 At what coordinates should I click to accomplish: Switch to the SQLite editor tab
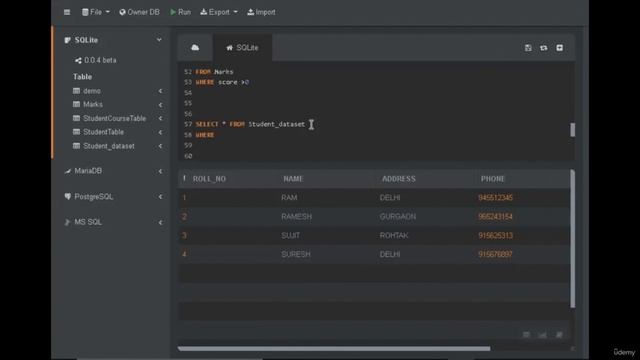tap(242, 48)
